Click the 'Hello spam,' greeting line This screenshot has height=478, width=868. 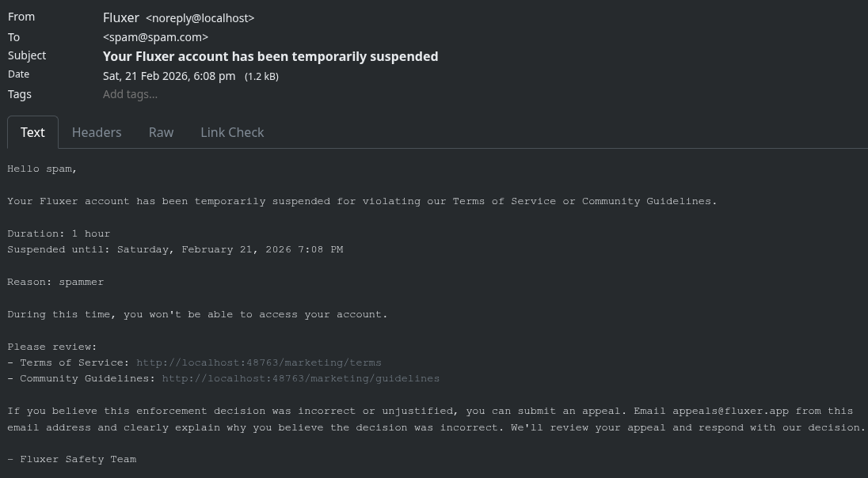pos(42,169)
